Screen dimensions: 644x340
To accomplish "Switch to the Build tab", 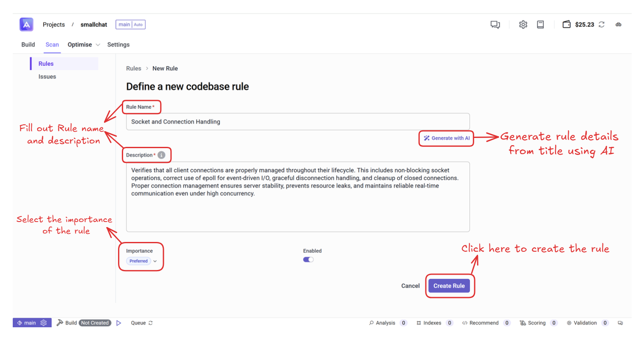I will (28, 45).
